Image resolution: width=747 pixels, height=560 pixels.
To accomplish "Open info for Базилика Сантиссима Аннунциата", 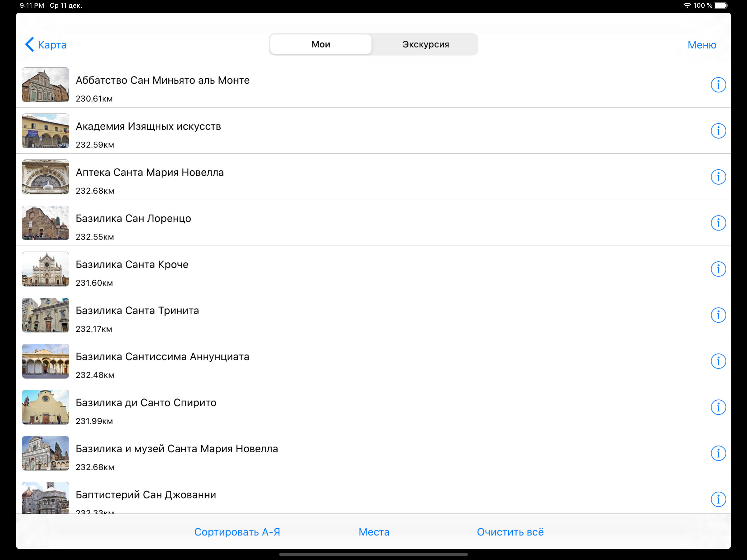I will [718, 361].
